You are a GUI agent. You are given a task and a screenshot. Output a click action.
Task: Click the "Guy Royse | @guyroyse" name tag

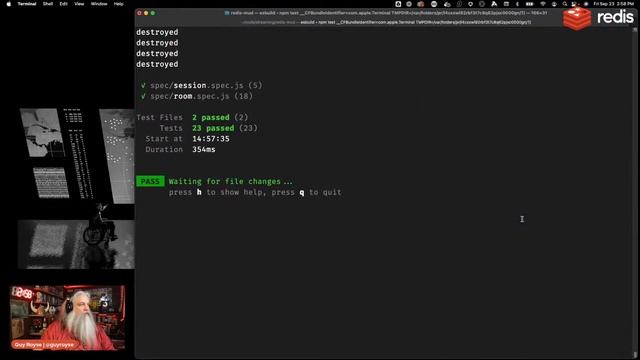tap(44, 345)
